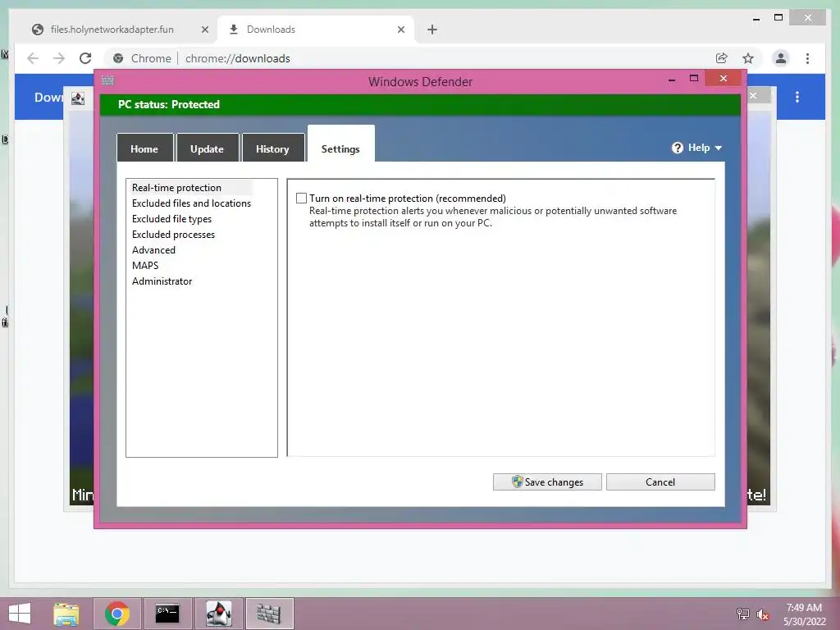Open the network tray icon

click(x=743, y=614)
